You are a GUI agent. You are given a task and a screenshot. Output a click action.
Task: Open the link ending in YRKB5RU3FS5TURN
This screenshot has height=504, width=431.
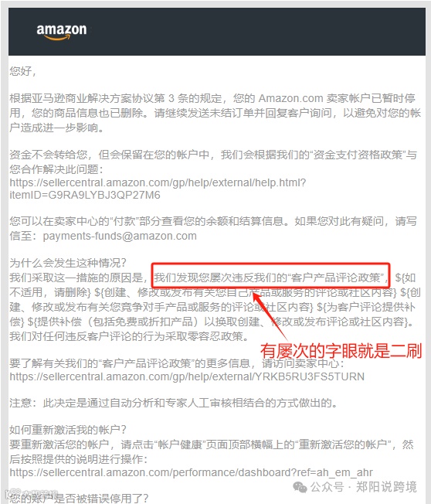point(187,376)
